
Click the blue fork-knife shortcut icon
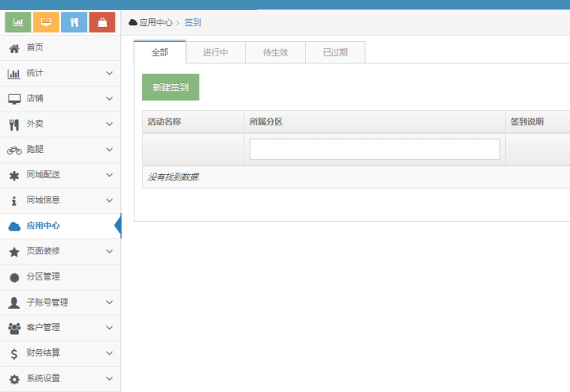(74, 22)
